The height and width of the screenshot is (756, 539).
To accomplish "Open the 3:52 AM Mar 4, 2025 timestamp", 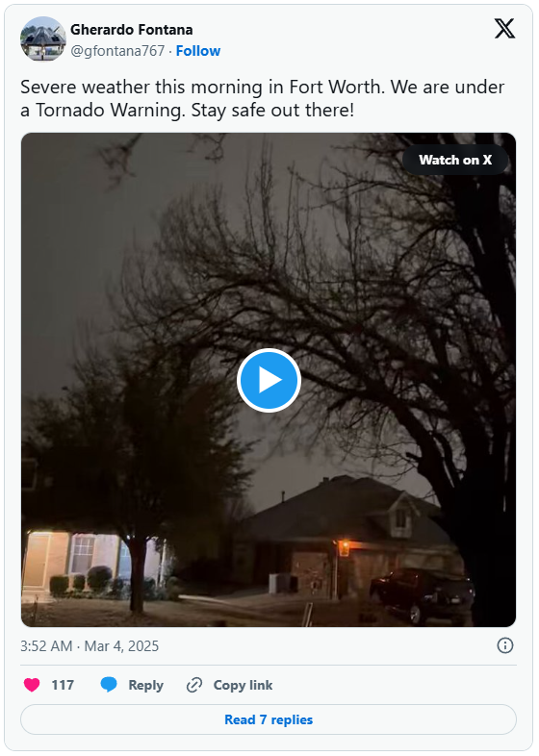I will pyautogui.click(x=90, y=645).
